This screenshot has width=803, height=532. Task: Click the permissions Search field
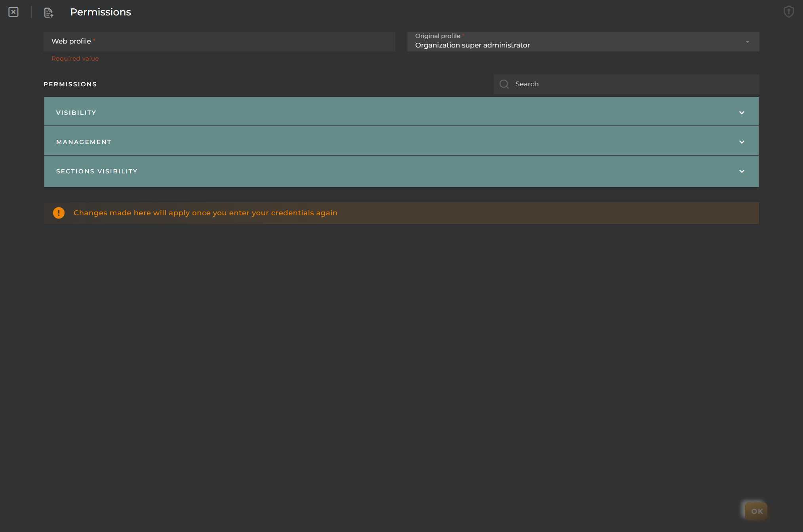coord(626,84)
